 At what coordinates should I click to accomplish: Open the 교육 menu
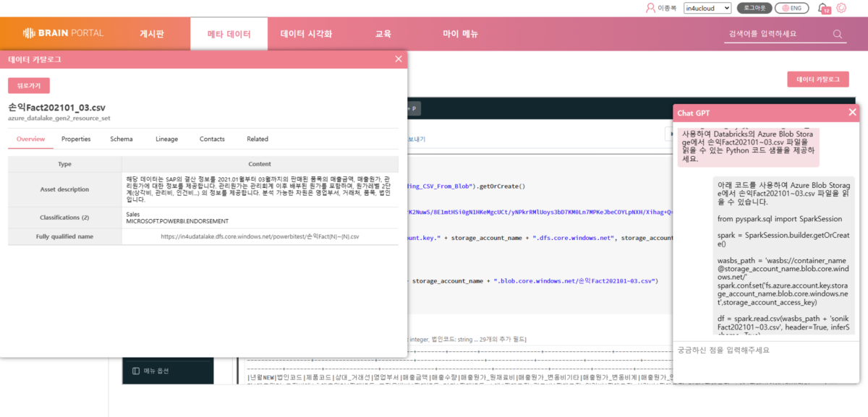383,34
